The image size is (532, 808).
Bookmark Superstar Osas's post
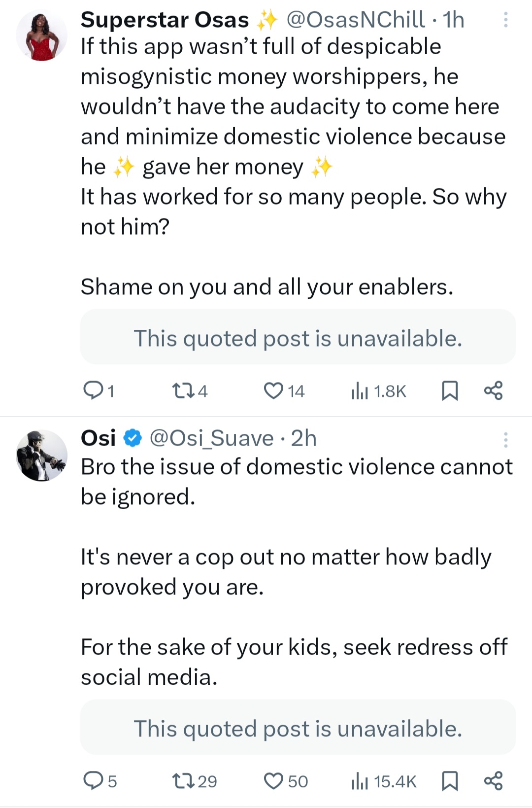coord(450,390)
